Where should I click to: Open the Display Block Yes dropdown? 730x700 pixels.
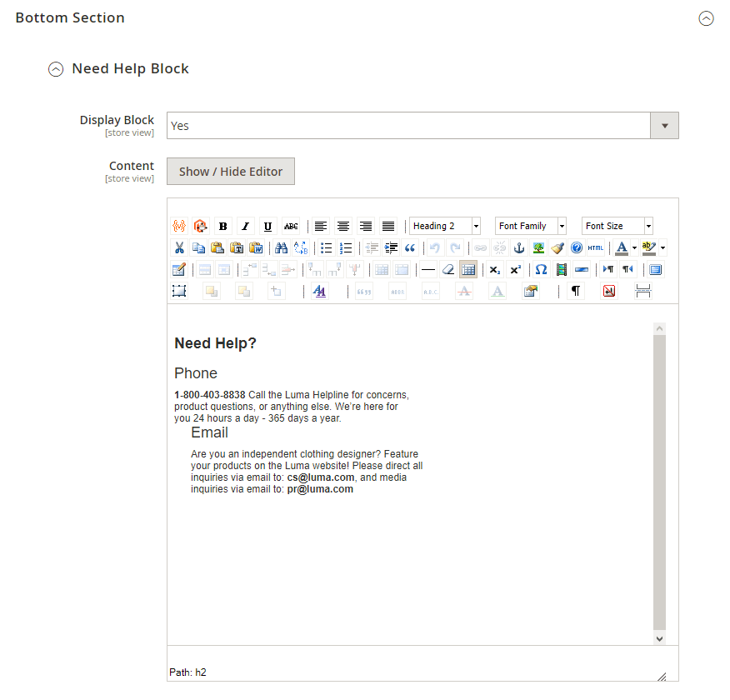point(422,126)
